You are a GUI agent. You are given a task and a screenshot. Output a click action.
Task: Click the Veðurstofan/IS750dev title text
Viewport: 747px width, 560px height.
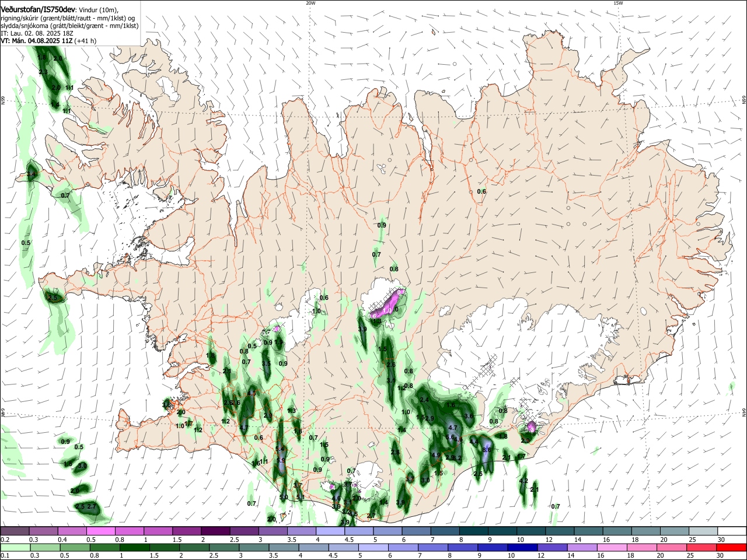click(38, 10)
